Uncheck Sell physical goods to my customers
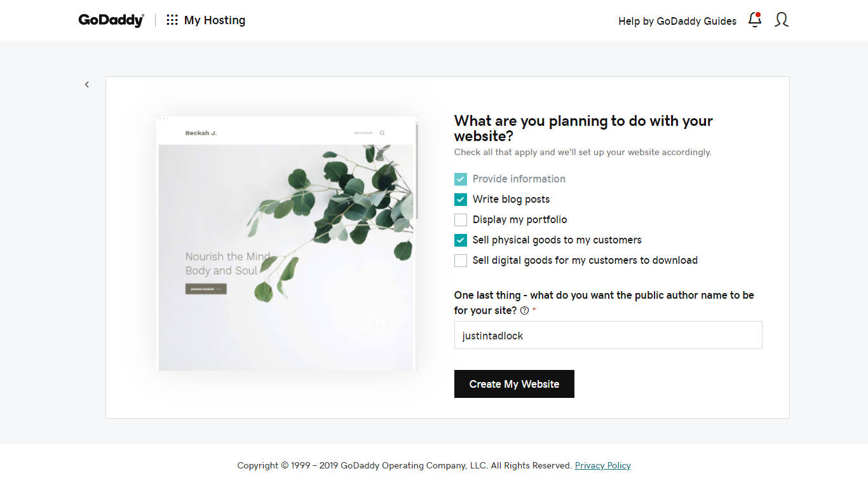Viewport: 868px width, 485px height. click(x=461, y=240)
